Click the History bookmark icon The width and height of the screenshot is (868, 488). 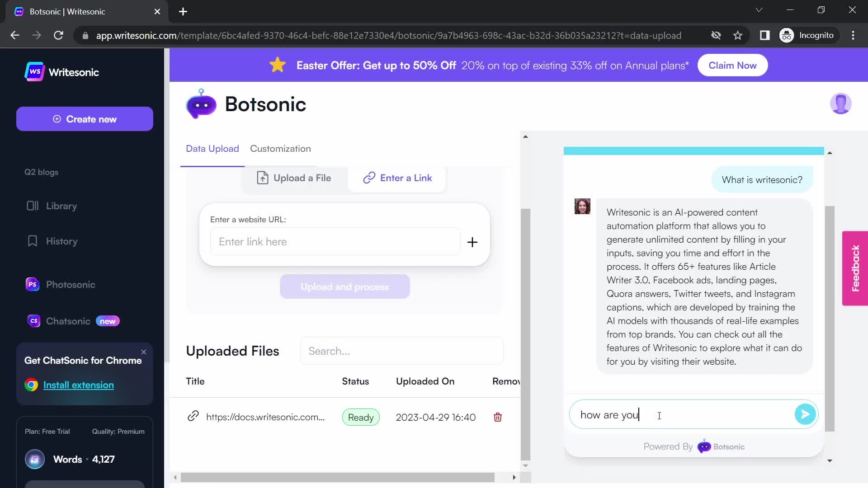tap(33, 241)
